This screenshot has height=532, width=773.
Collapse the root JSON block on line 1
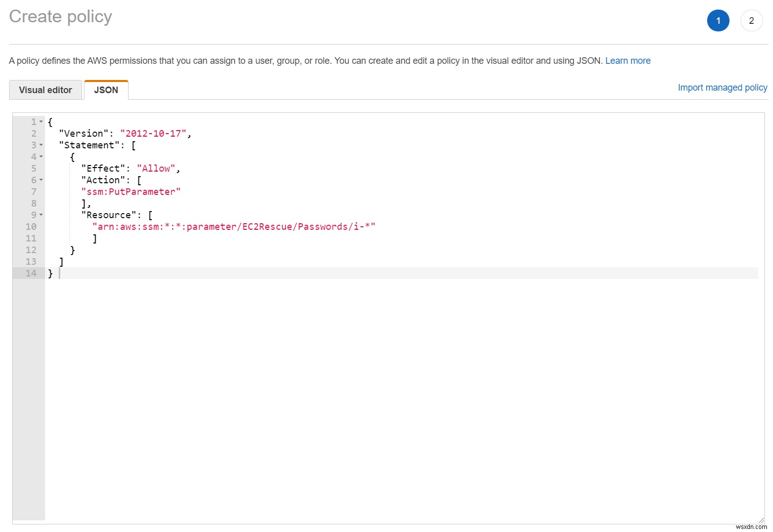(x=40, y=121)
